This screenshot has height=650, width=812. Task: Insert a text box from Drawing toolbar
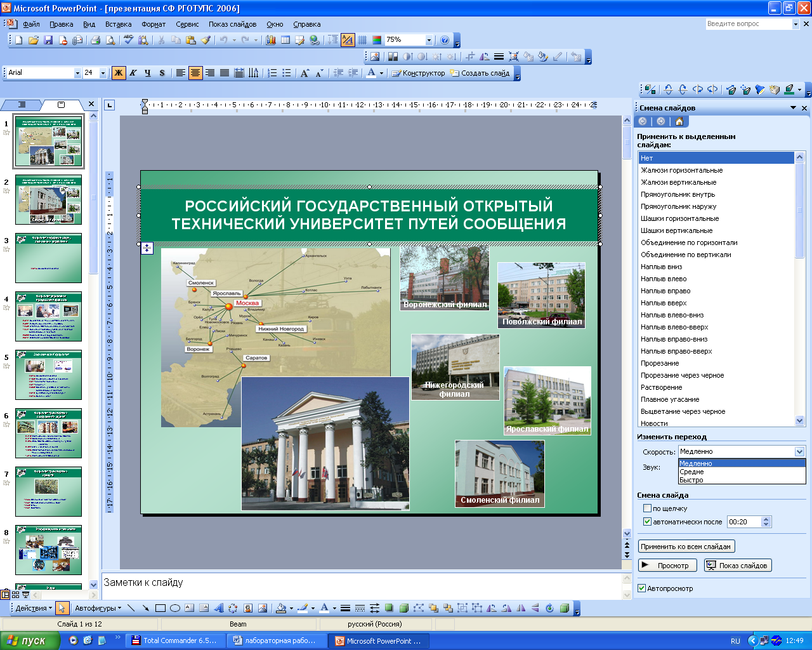pyautogui.click(x=190, y=608)
